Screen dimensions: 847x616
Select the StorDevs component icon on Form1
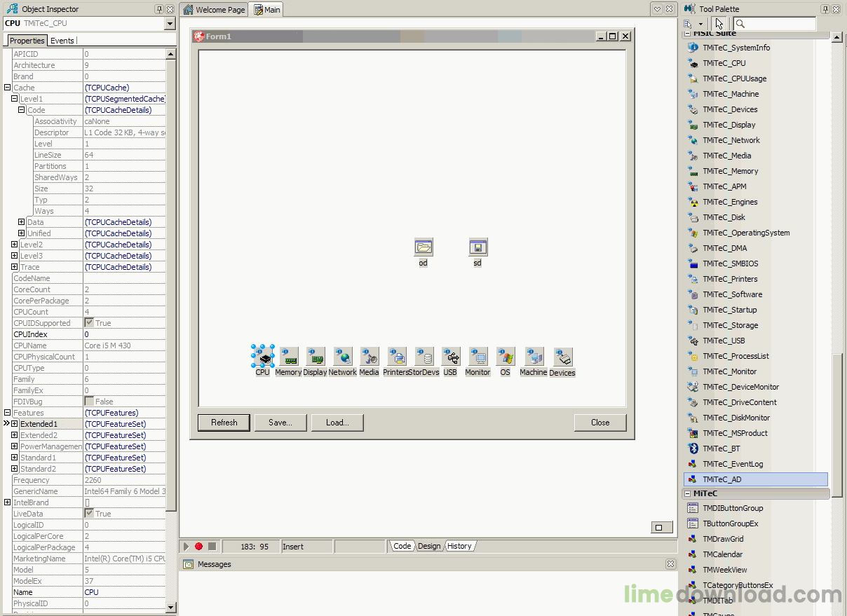point(424,357)
